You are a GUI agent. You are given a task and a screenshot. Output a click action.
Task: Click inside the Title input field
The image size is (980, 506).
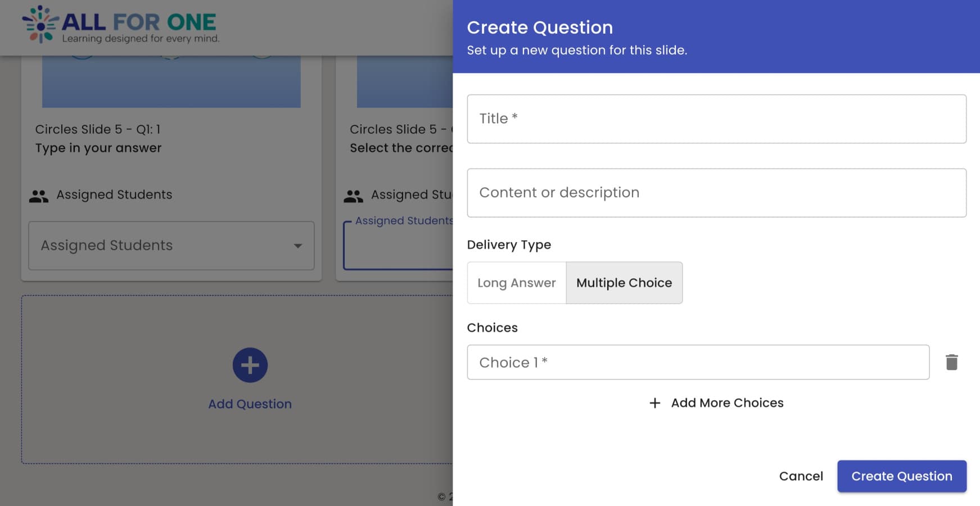(x=716, y=119)
